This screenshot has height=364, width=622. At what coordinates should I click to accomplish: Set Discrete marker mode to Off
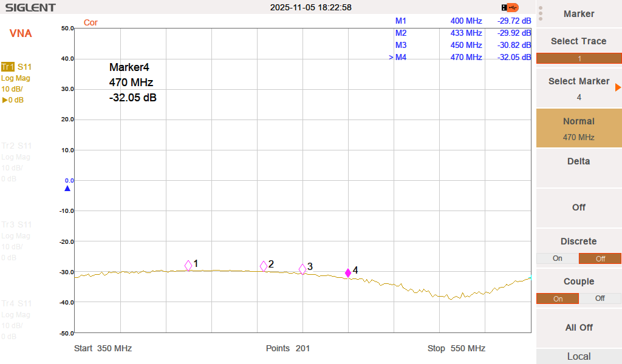[600, 258]
